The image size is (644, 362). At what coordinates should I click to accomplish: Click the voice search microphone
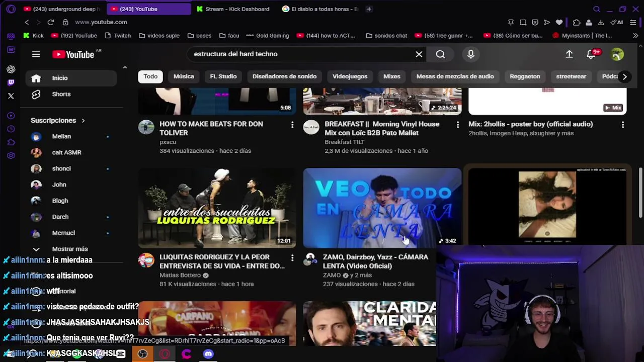click(471, 54)
